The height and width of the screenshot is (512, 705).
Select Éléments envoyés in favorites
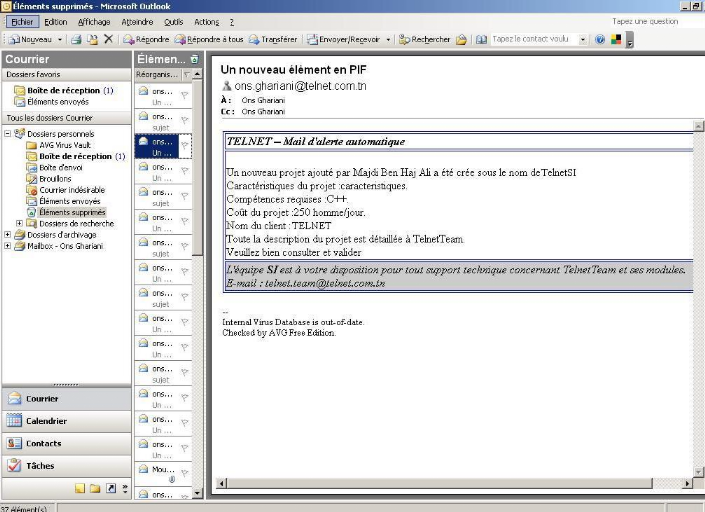(x=51, y=102)
